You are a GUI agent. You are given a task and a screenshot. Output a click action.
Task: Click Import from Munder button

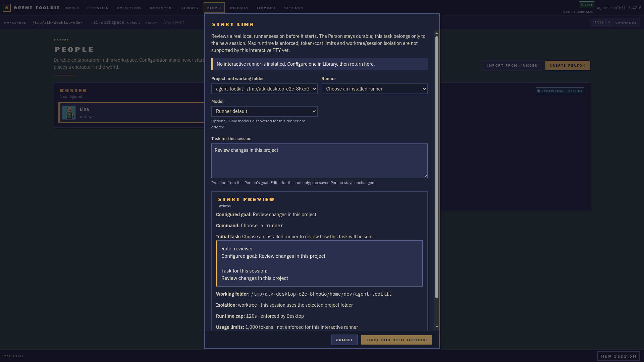512,65
